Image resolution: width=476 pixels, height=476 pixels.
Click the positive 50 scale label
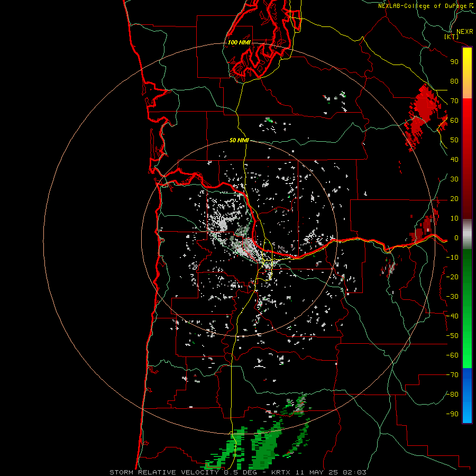(x=454, y=140)
